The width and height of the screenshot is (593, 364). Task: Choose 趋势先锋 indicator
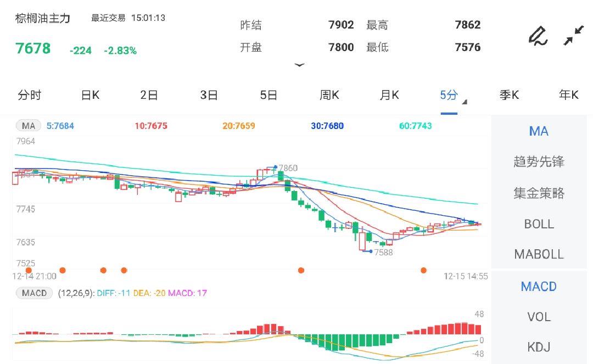coord(539,162)
